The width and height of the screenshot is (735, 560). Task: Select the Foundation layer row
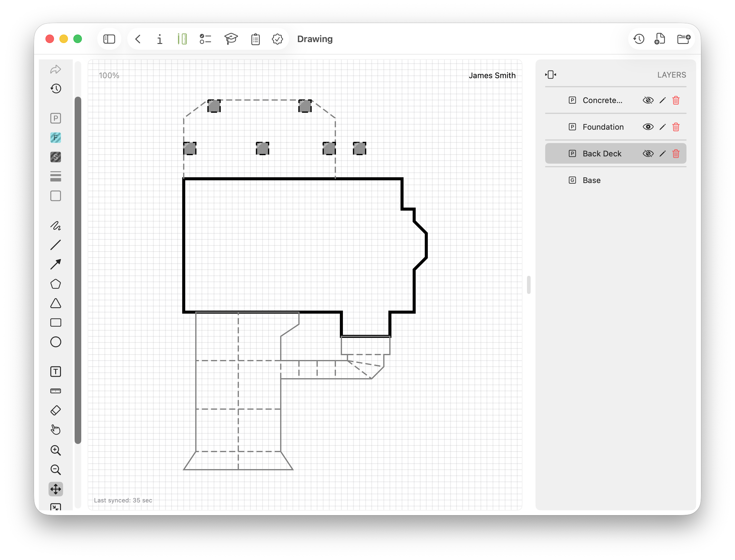[616, 127]
